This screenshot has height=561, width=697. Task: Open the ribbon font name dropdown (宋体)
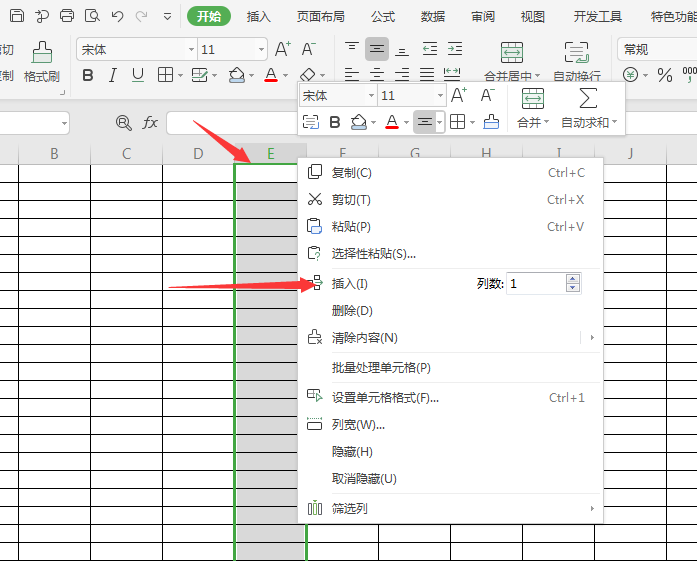191,49
